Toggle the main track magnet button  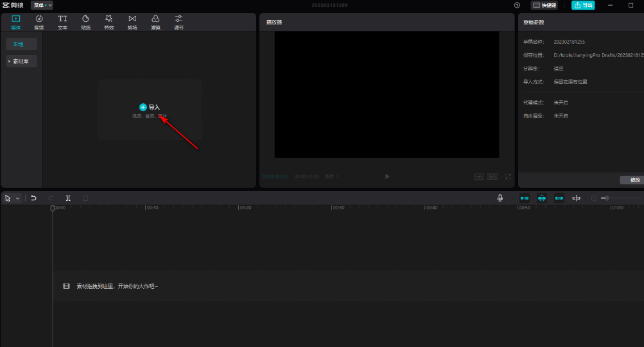tap(525, 198)
